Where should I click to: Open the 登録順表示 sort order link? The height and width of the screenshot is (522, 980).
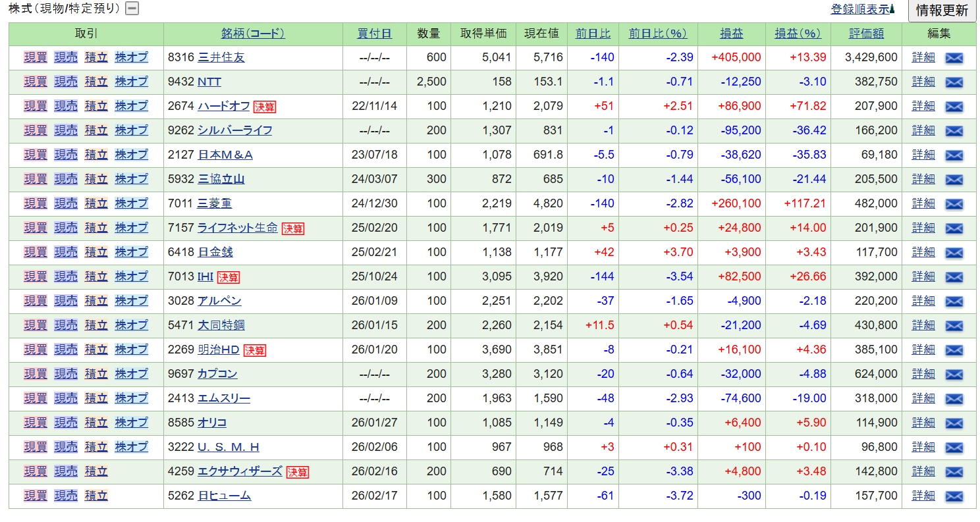pyautogui.click(x=862, y=9)
